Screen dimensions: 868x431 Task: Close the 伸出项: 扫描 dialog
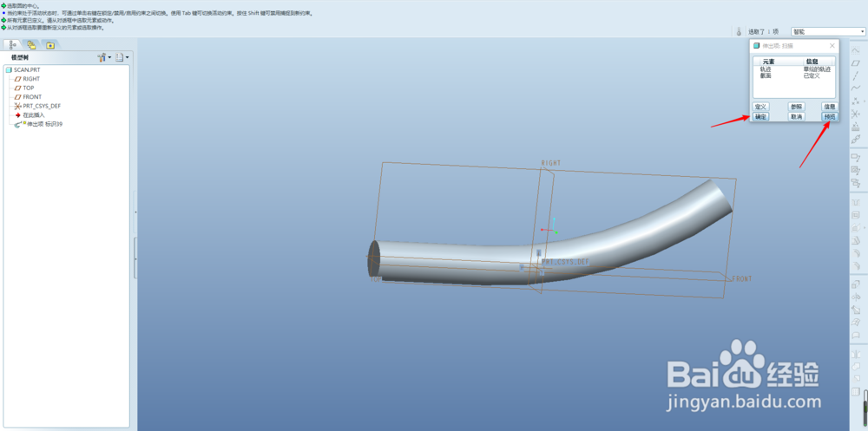832,46
